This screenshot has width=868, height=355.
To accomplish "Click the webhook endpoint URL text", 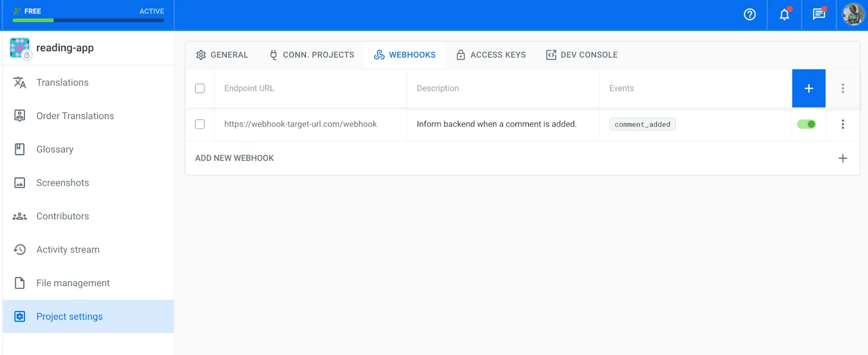I will pyautogui.click(x=301, y=124).
